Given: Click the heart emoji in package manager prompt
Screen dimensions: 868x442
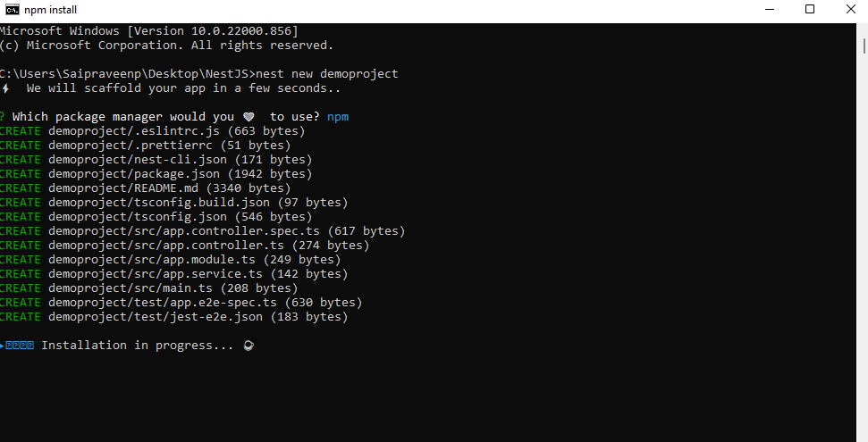Looking at the screenshot, I should point(249,117).
